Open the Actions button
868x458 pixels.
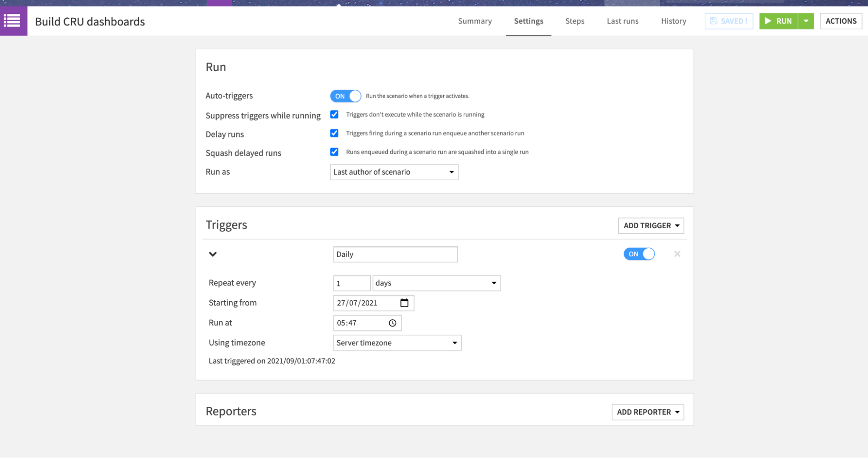[x=841, y=21]
